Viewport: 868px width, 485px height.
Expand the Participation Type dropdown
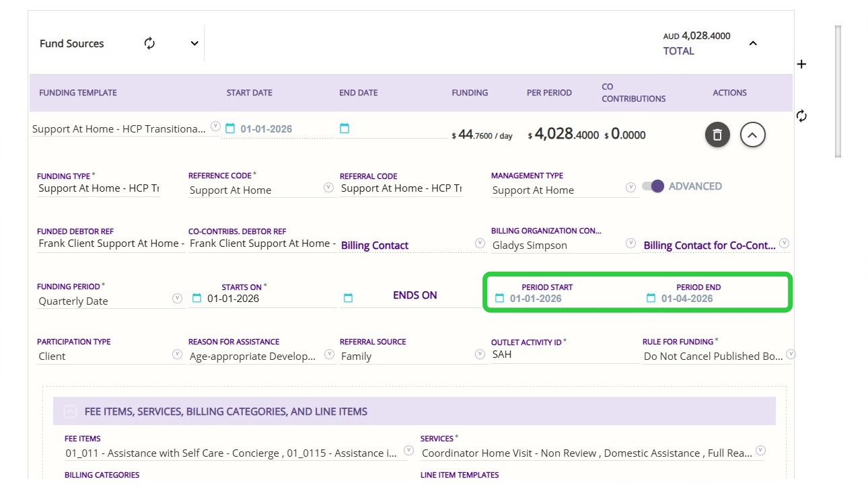coord(178,354)
